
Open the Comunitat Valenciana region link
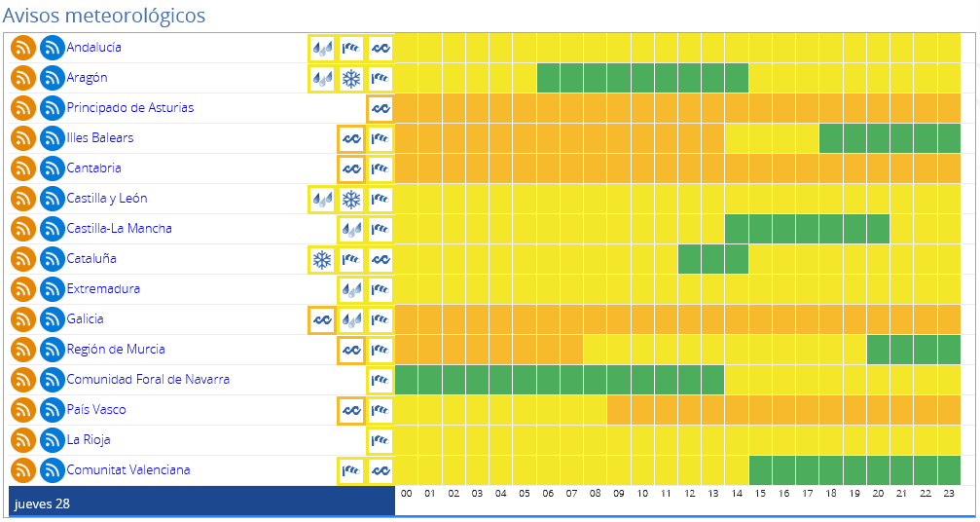(x=128, y=470)
